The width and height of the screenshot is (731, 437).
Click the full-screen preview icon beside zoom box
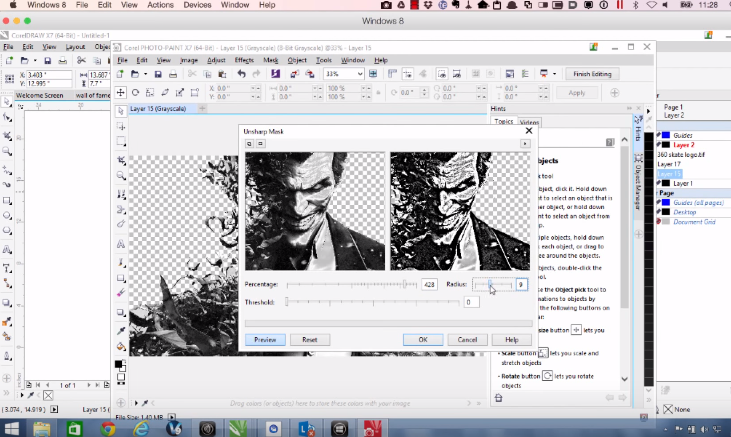pos(373,74)
